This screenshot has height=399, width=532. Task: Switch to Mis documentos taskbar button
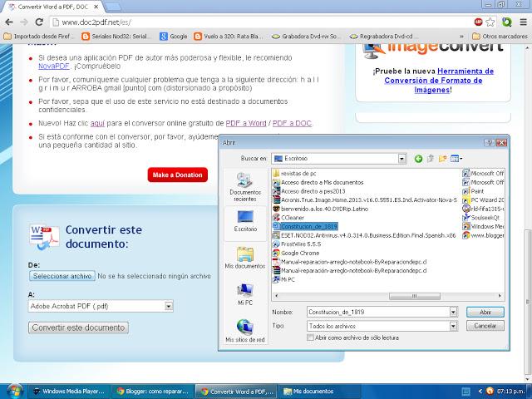point(319,392)
